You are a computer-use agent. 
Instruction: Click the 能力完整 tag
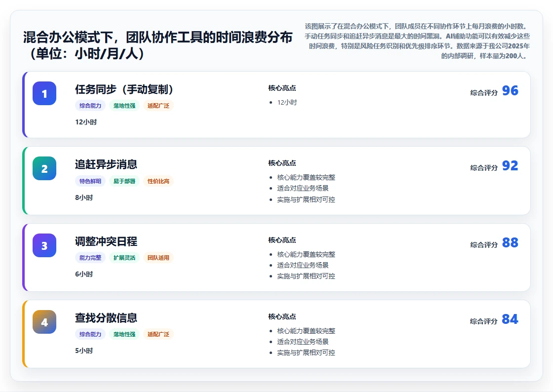[x=90, y=258]
